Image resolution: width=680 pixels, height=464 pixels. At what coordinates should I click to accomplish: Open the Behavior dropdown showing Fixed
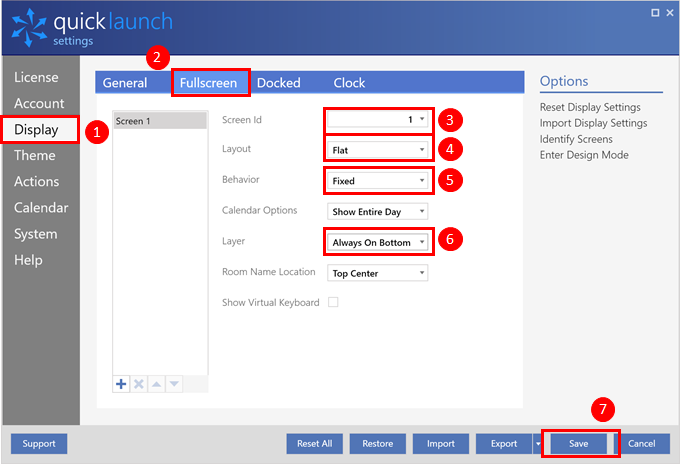(x=378, y=181)
